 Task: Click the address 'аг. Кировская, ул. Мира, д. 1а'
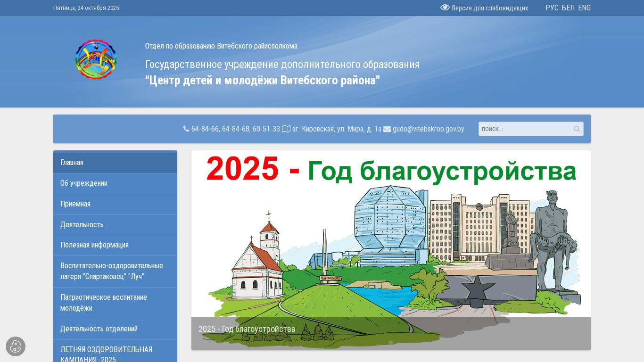[x=337, y=129]
